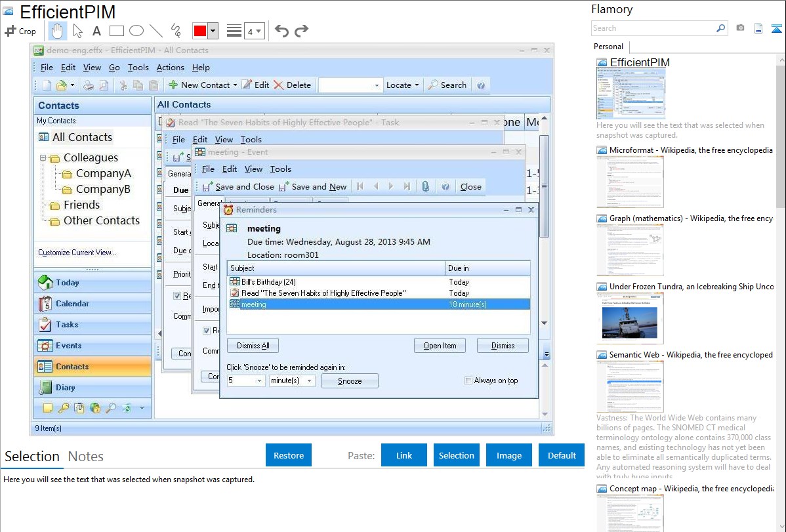This screenshot has width=786, height=532.
Task: Switch to the Notes tab
Action: (x=86, y=457)
